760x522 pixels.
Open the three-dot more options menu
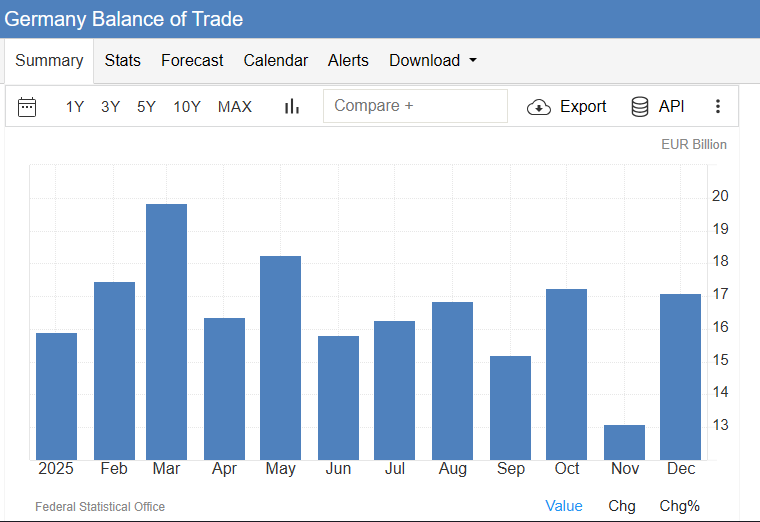(x=717, y=107)
